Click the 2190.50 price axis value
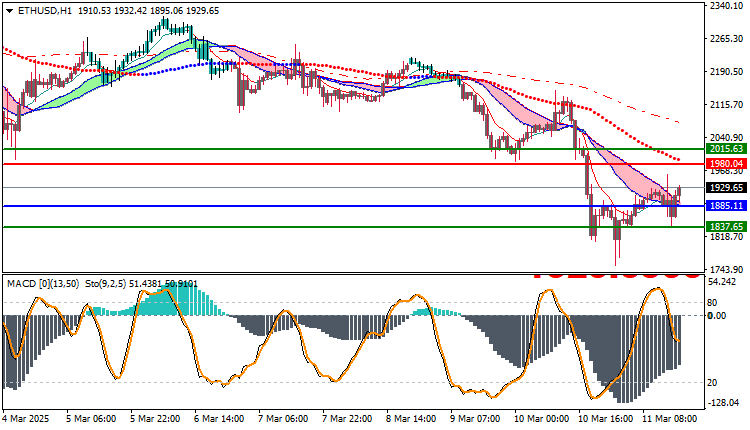750x430 pixels. pos(727,72)
